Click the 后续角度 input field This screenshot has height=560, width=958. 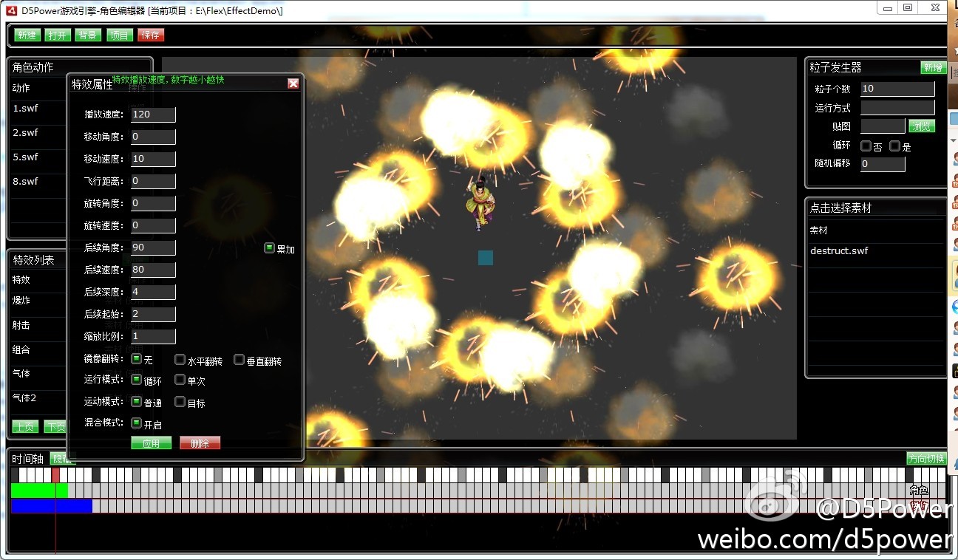tap(153, 247)
